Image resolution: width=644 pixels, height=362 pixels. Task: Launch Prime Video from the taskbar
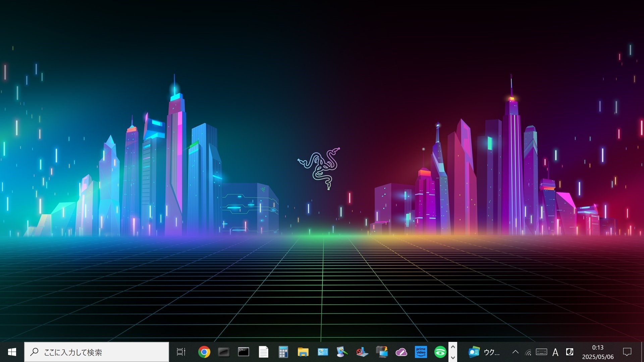[x=421, y=352]
